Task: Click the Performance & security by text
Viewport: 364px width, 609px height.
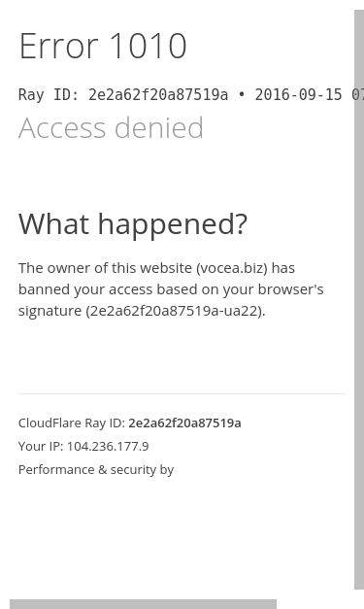Action: tap(96, 469)
